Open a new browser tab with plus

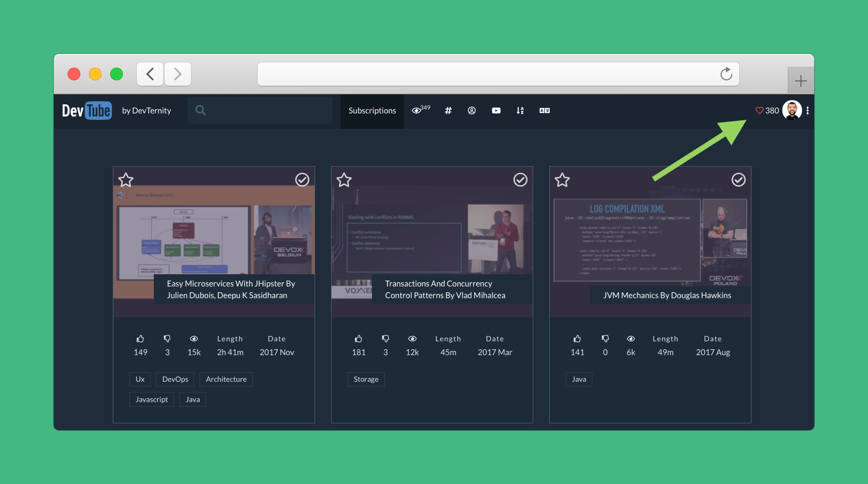(x=801, y=81)
